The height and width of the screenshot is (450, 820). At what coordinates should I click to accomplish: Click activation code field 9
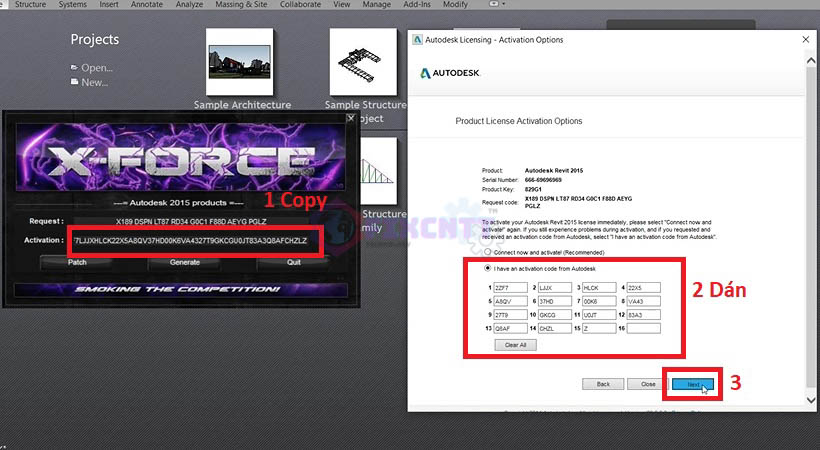510,315
